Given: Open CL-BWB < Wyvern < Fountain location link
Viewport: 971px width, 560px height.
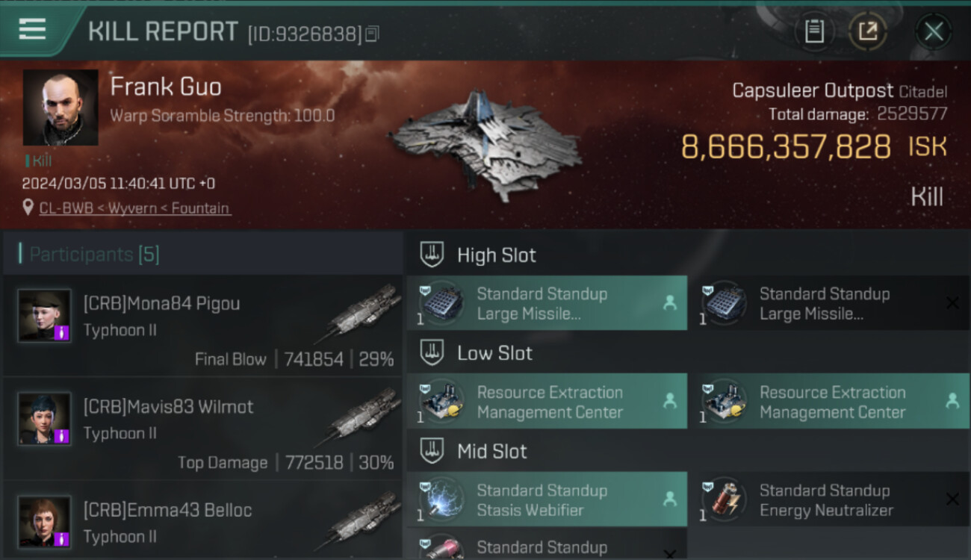Looking at the screenshot, I should tap(135, 208).
